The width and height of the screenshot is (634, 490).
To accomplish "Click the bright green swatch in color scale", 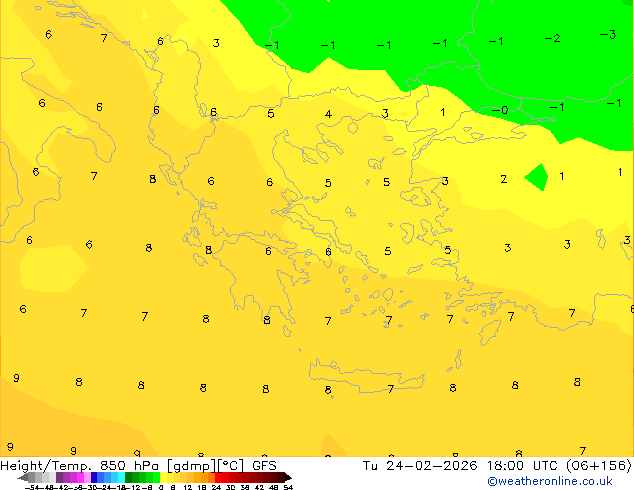I will click(x=156, y=477).
